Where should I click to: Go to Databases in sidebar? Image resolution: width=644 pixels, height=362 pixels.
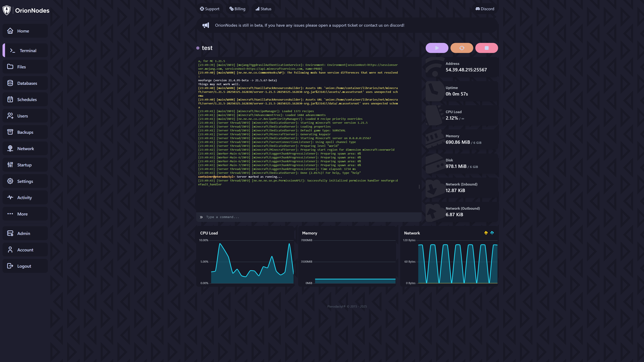pyautogui.click(x=25, y=83)
